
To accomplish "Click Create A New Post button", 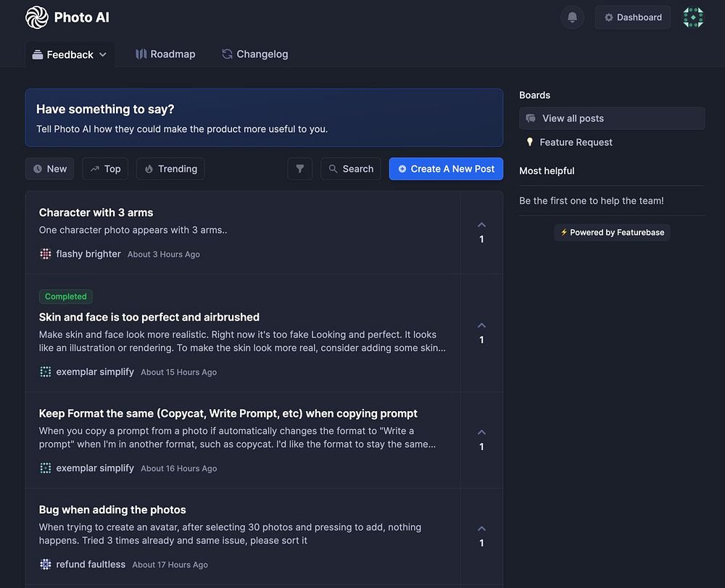I will 446,169.
